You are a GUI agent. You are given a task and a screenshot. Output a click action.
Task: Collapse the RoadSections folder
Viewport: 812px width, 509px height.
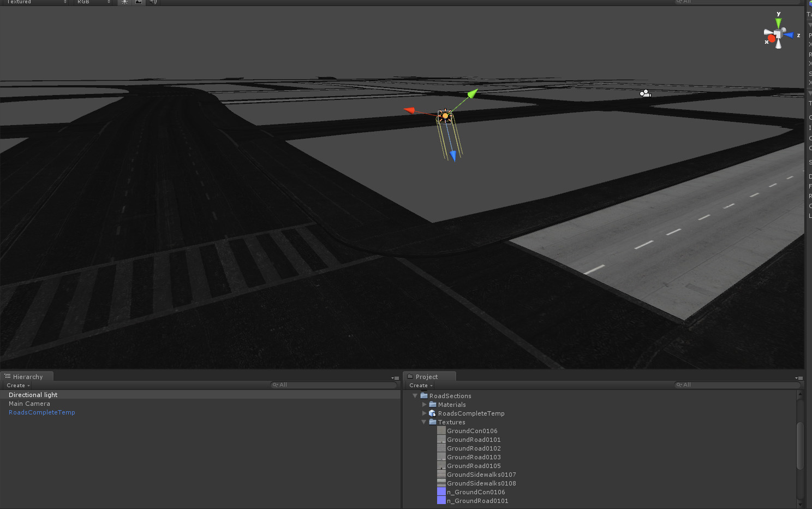415,396
